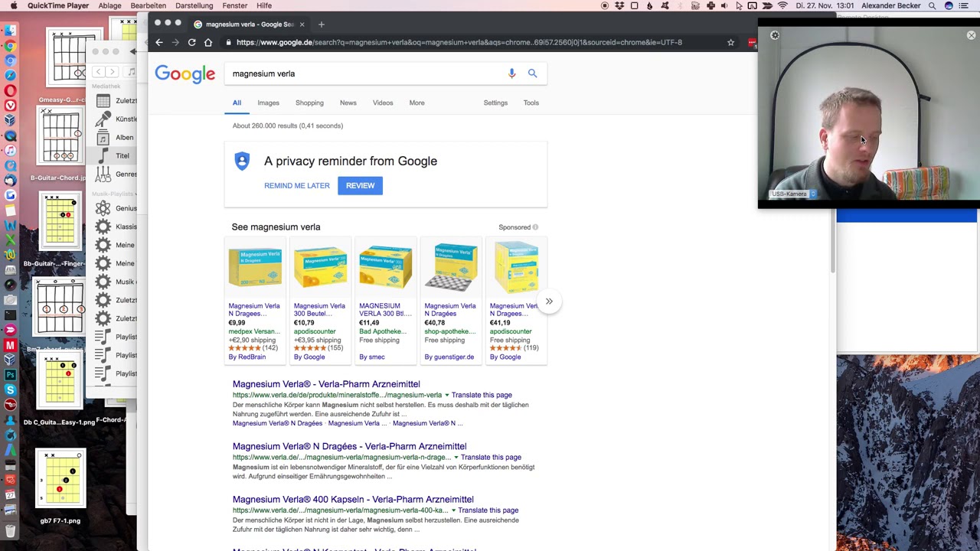Viewport: 980px width, 551px height.
Task: Click the Alben icon in iTunes sidebar
Action: pos(103,137)
